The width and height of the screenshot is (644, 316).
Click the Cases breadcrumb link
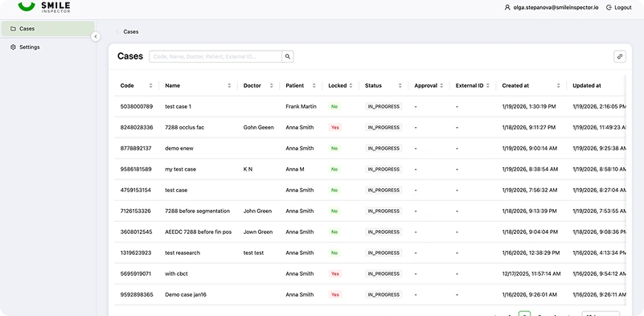pyautogui.click(x=130, y=31)
